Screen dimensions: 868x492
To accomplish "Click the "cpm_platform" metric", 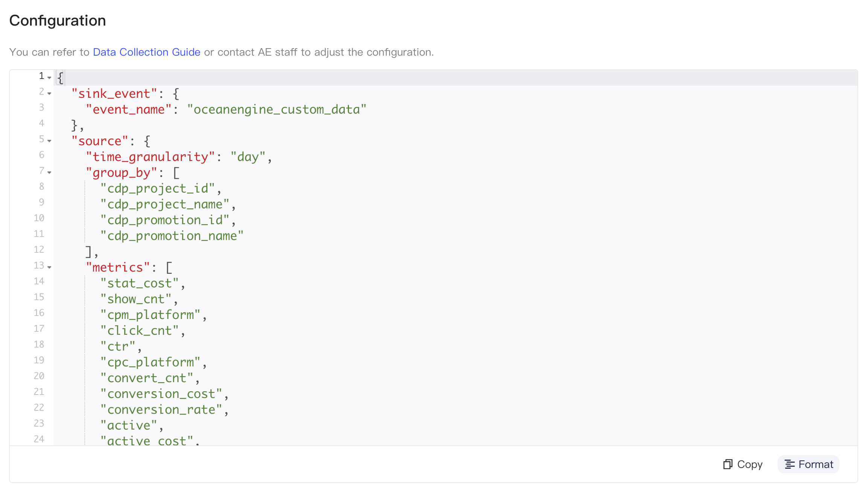I will tap(150, 315).
